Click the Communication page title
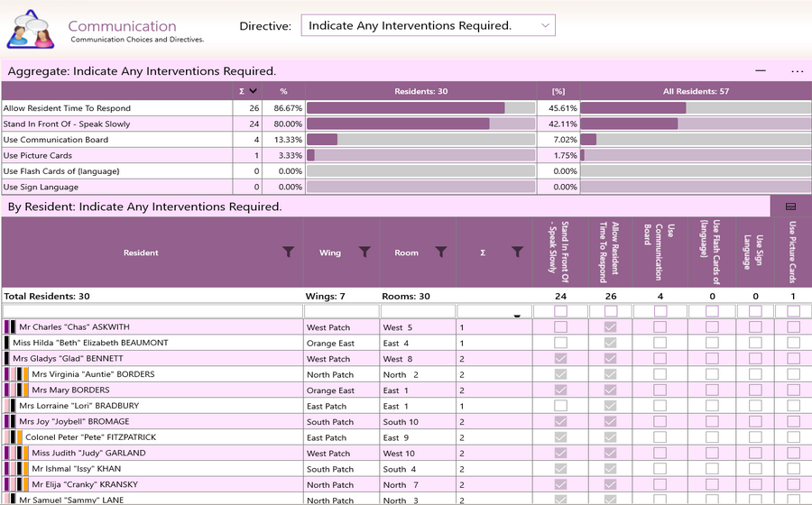The width and height of the screenshot is (812, 505). pyautogui.click(x=122, y=26)
